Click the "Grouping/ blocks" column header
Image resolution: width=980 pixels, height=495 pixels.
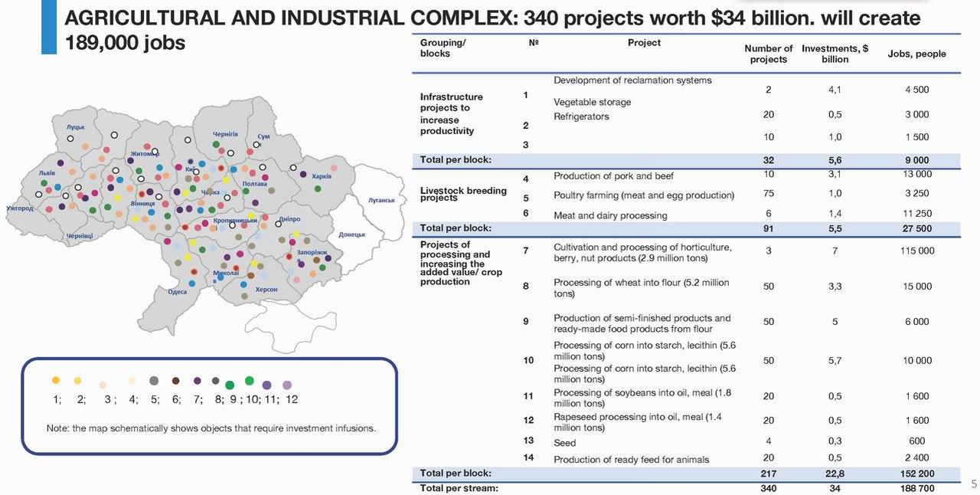443,48
